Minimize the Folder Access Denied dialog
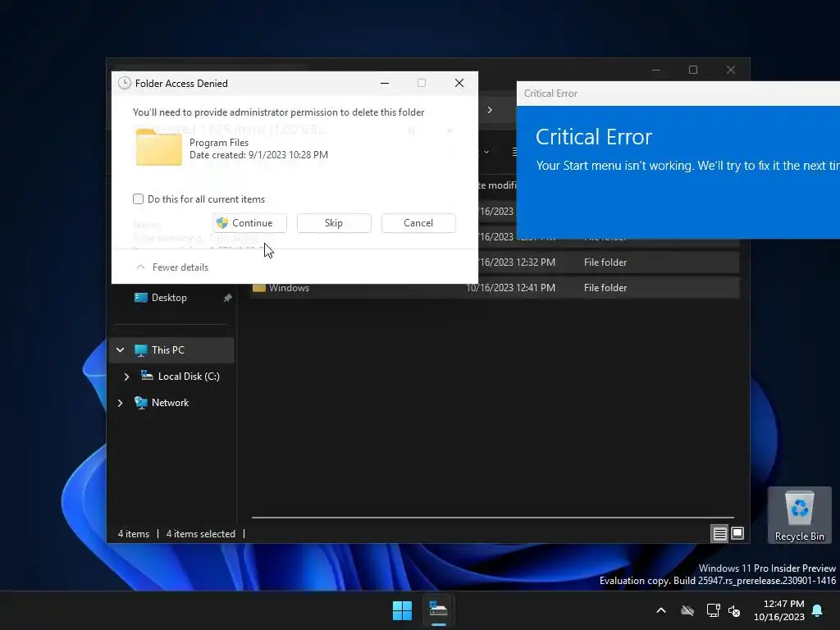Screen dimensions: 840x630 pyautogui.click(x=385, y=83)
